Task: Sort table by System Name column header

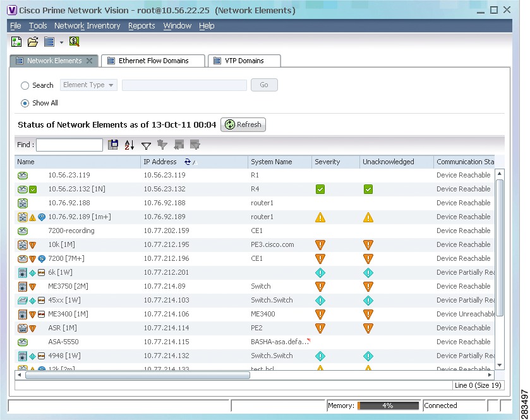Action: [280, 162]
